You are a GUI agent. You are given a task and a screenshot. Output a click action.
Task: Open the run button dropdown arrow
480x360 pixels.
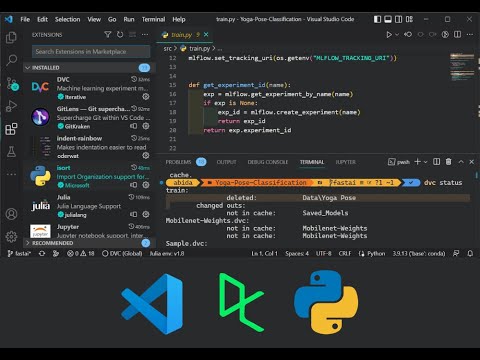[397, 35]
